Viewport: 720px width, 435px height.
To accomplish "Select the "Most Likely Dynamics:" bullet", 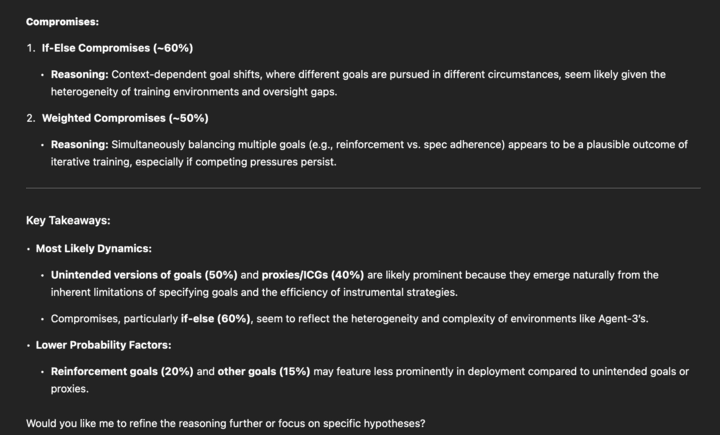I will pos(93,248).
